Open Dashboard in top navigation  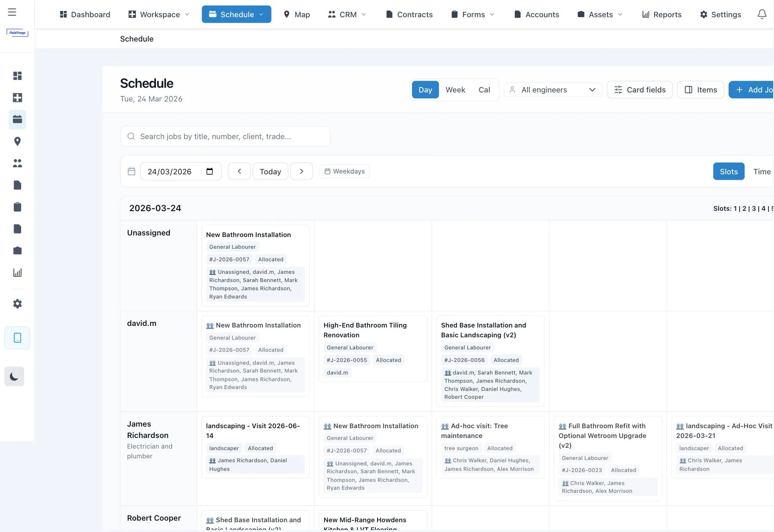pyautogui.click(x=85, y=14)
